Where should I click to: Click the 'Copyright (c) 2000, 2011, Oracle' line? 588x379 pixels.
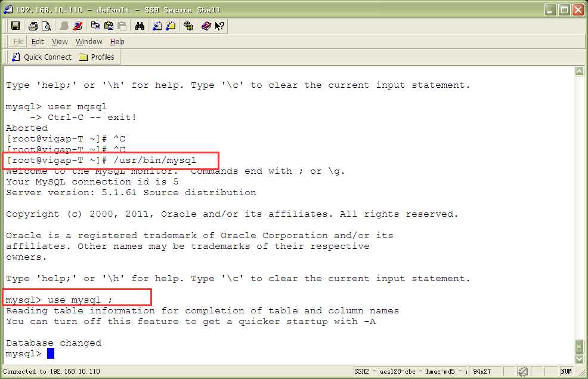click(x=232, y=214)
